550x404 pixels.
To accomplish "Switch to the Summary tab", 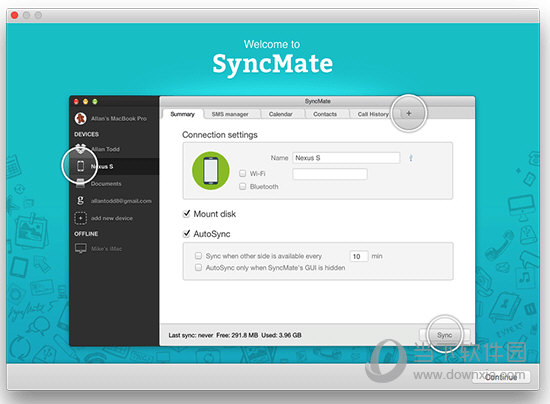I will point(182,114).
